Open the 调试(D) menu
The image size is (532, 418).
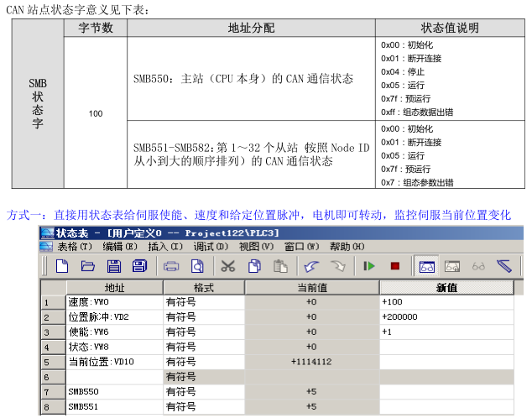[x=211, y=247]
